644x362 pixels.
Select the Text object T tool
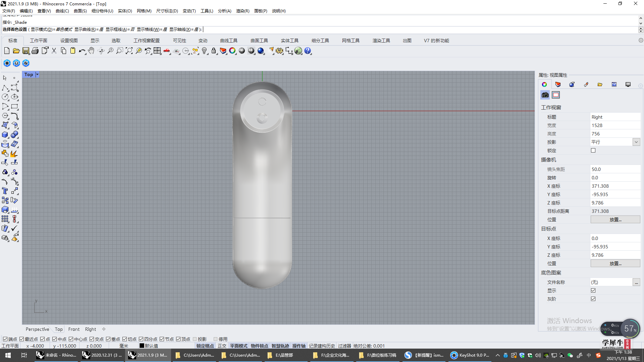[5, 191]
